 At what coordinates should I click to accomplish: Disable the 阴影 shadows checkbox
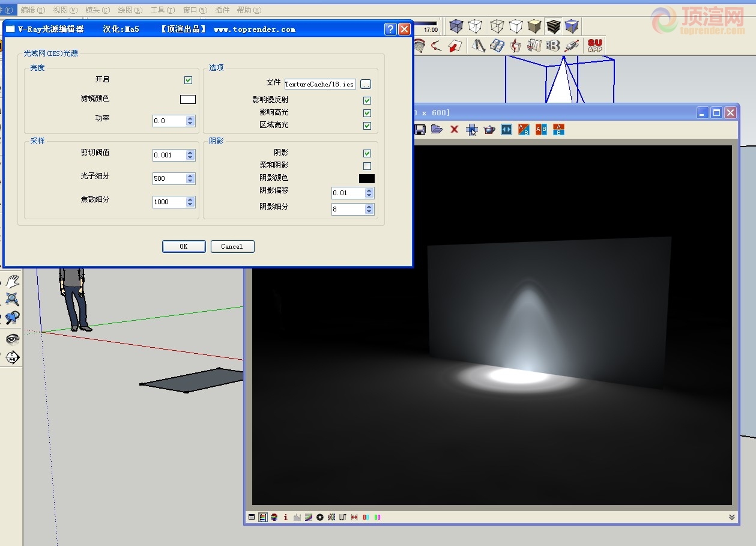(x=367, y=153)
